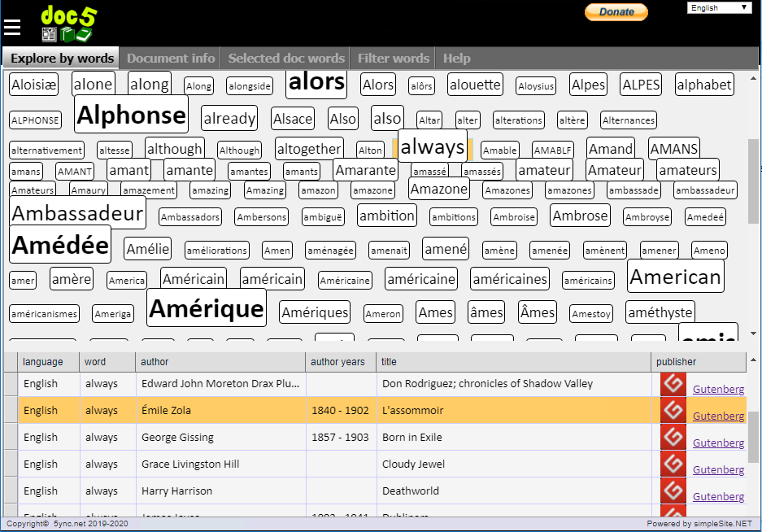
Task: Select the word 'amazement'
Action: coord(149,190)
